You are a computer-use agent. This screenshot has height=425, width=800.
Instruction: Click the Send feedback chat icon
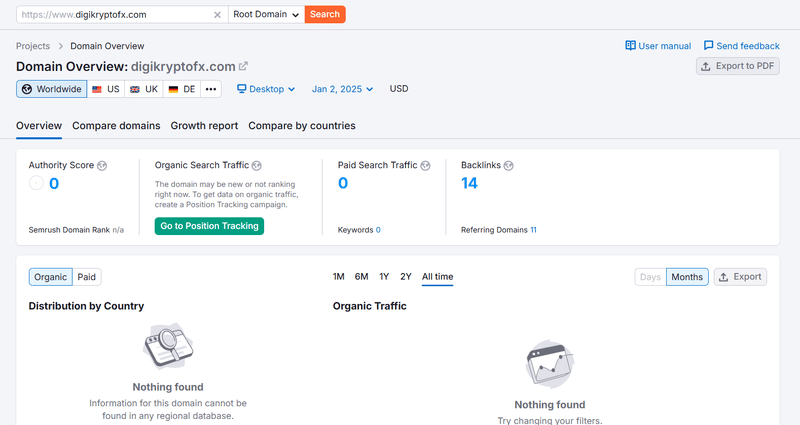coord(709,45)
